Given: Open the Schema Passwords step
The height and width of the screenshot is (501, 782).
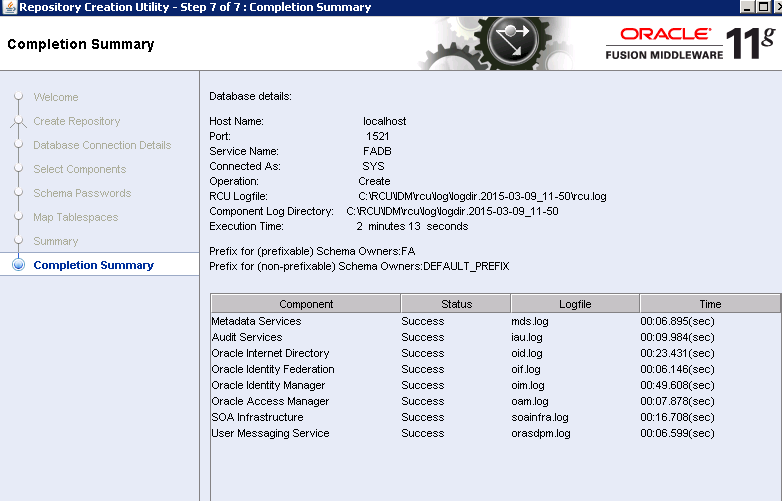Looking at the screenshot, I should (x=82, y=193).
